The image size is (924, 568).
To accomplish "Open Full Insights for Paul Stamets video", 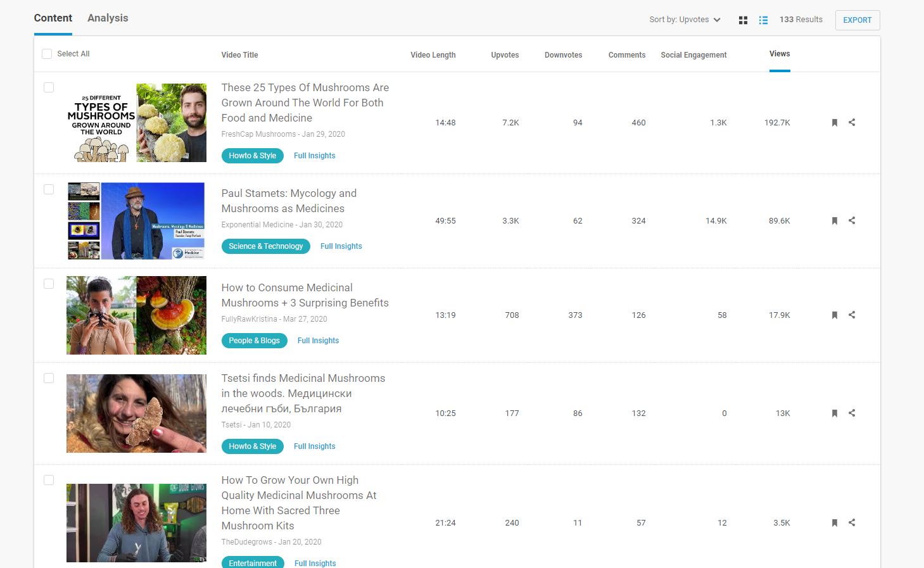I will (x=341, y=246).
